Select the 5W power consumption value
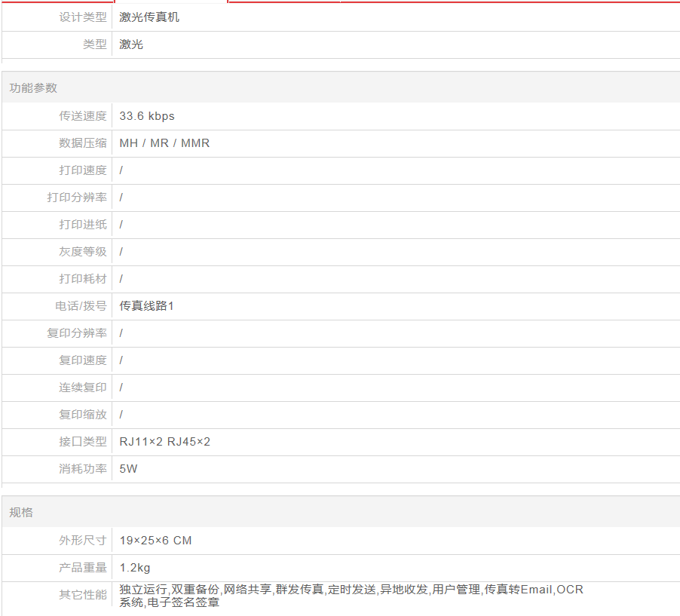 click(x=128, y=469)
